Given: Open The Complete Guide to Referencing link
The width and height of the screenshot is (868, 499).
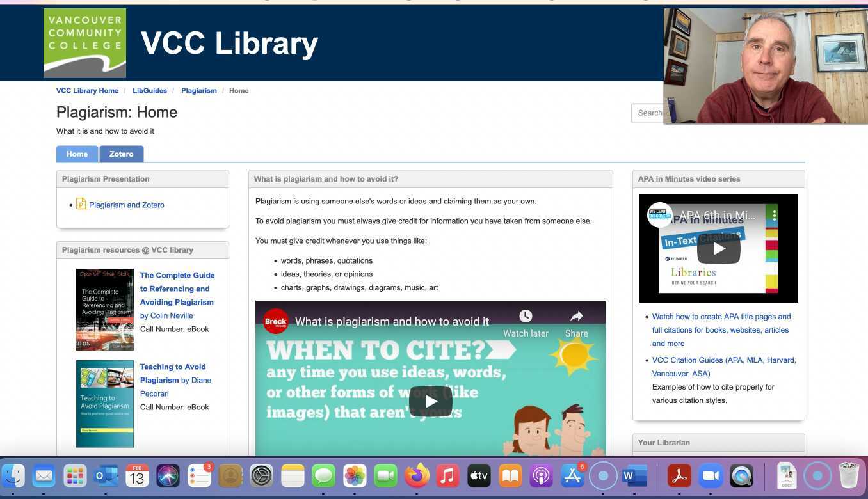Looking at the screenshot, I should click(177, 289).
